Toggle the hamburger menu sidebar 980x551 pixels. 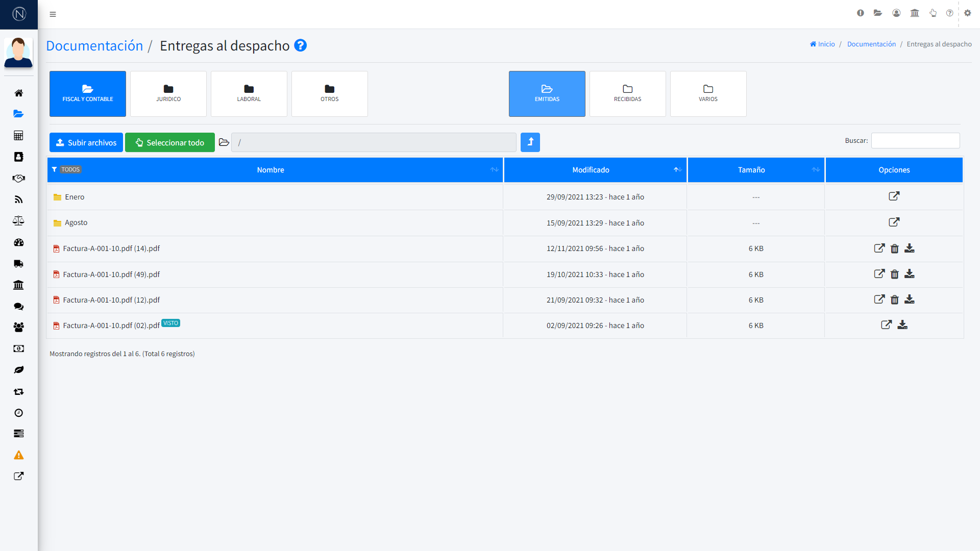pos(53,14)
